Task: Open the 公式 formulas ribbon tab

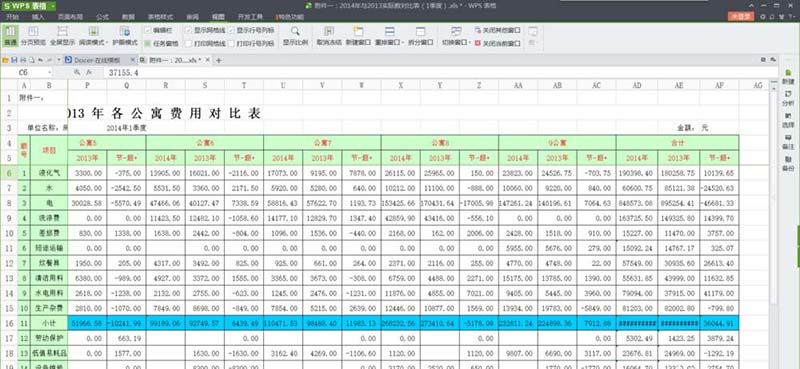Action: tap(102, 17)
